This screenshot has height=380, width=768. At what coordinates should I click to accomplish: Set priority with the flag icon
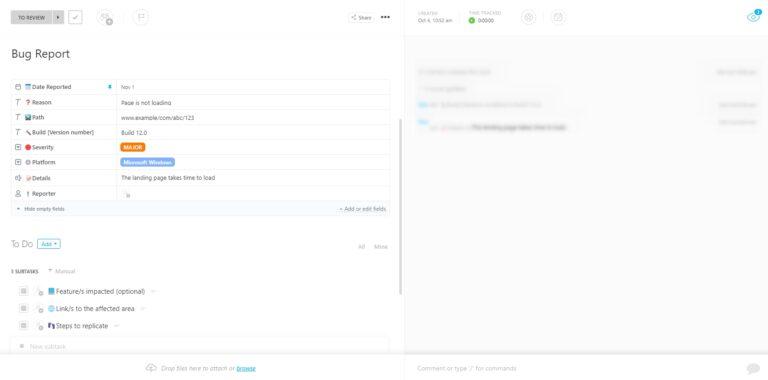(x=141, y=18)
